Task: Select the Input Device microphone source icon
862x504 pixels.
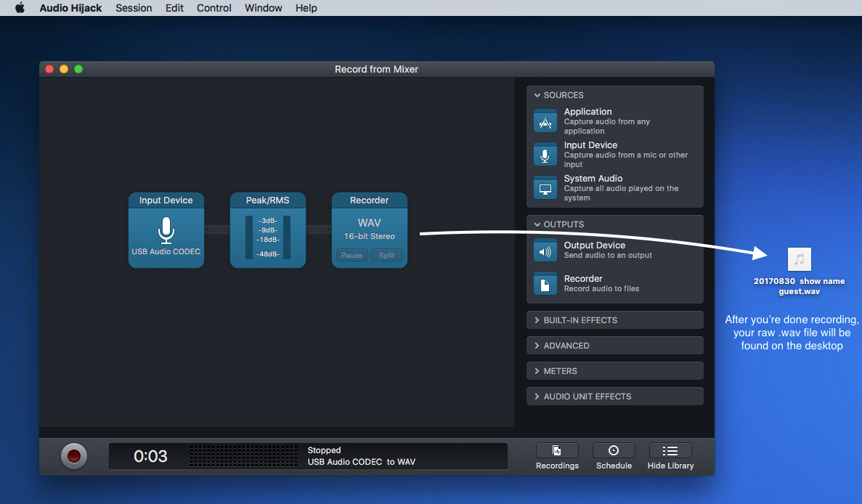Action: point(545,154)
